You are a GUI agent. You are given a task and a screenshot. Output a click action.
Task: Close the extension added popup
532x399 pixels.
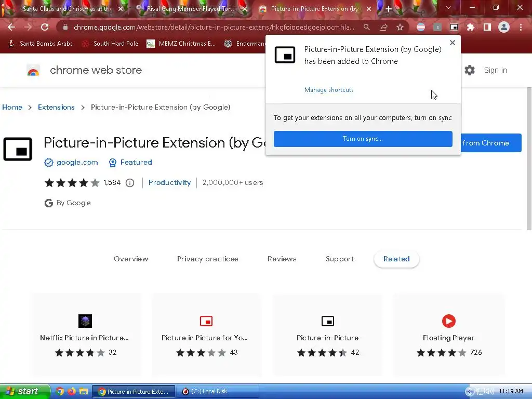453,43
